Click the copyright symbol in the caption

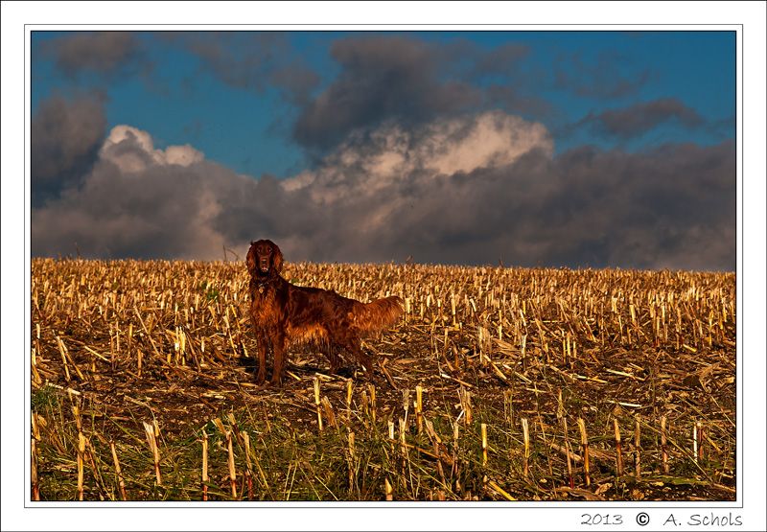[642, 519]
